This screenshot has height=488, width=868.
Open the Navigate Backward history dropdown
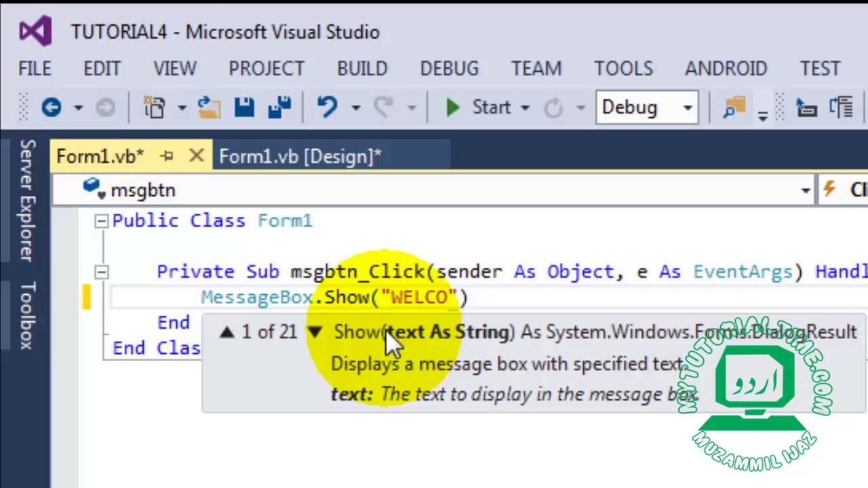tap(78, 108)
